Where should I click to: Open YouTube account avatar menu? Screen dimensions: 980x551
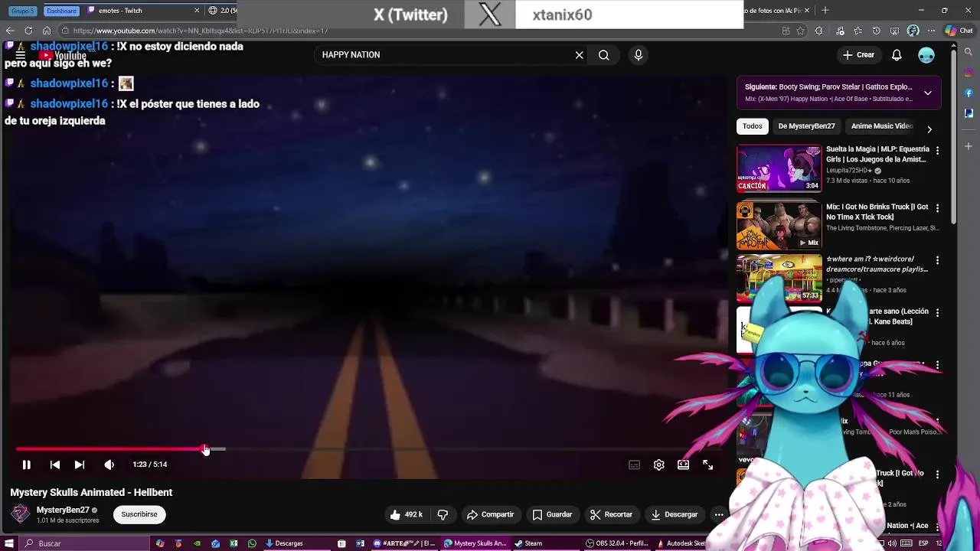(926, 55)
